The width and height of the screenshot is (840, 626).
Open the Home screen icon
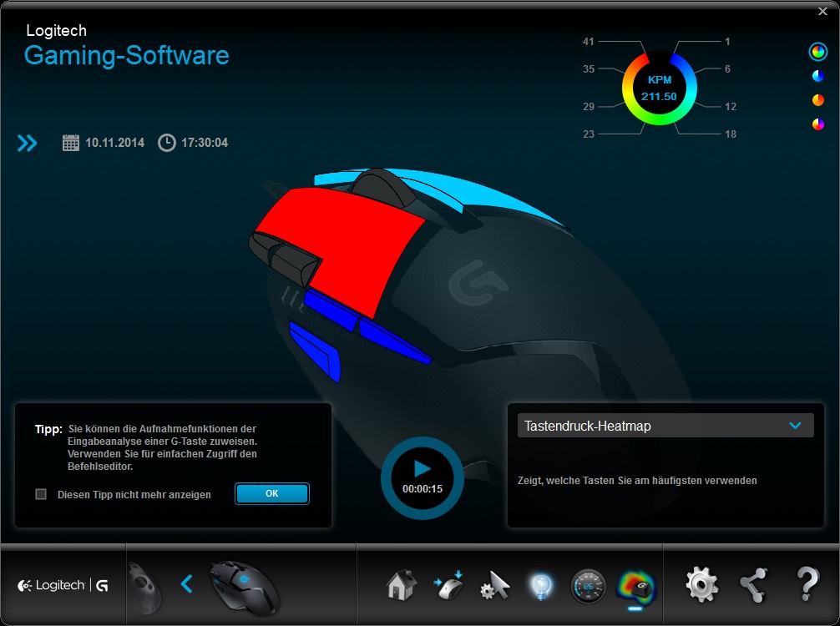401,587
